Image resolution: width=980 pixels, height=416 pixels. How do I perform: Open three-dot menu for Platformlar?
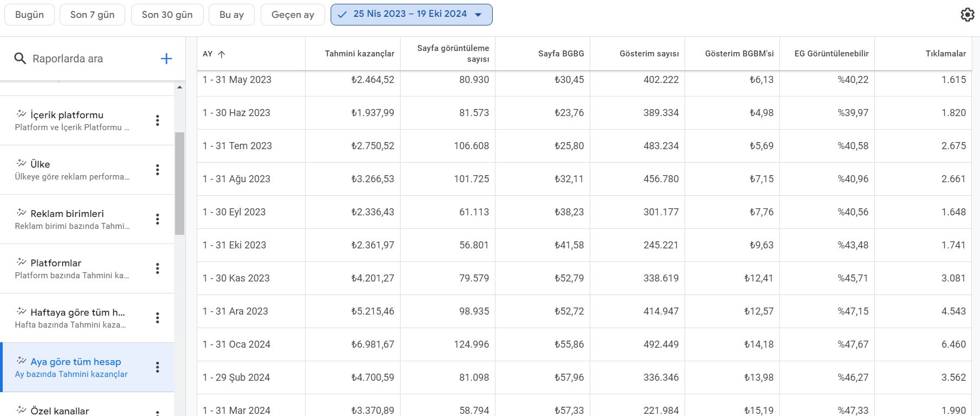pos(158,268)
